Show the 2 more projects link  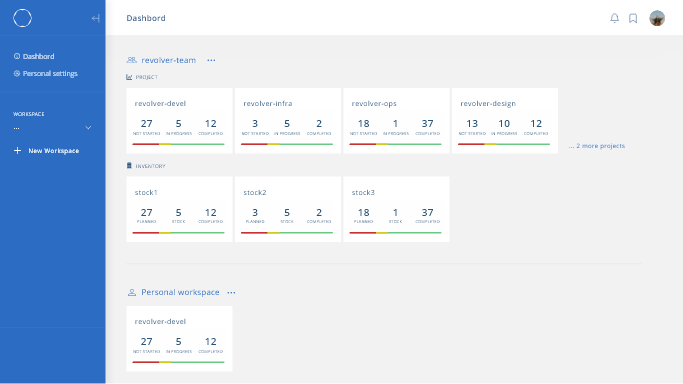pos(597,146)
